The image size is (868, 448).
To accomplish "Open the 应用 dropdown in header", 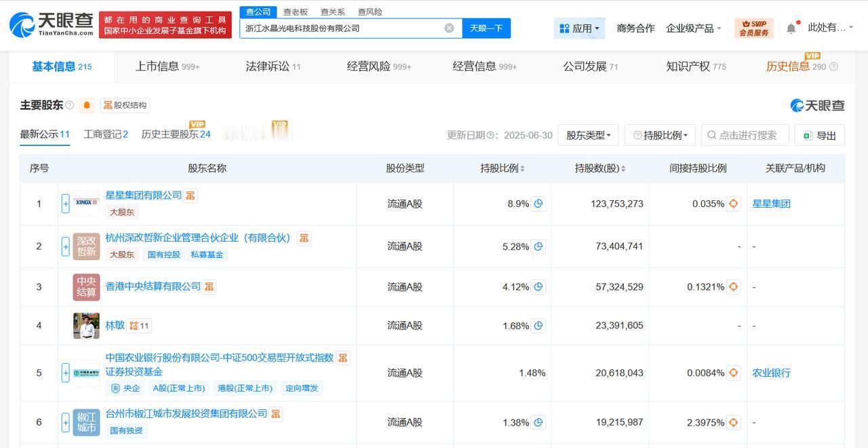I will [579, 29].
